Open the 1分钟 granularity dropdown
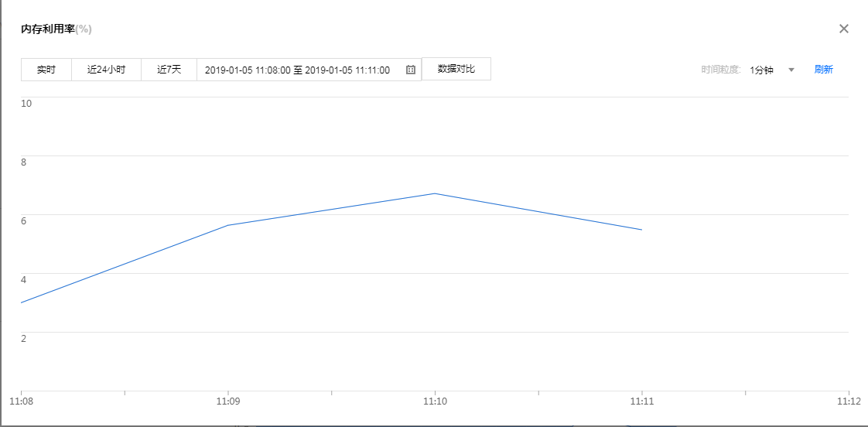 click(762, 70)
